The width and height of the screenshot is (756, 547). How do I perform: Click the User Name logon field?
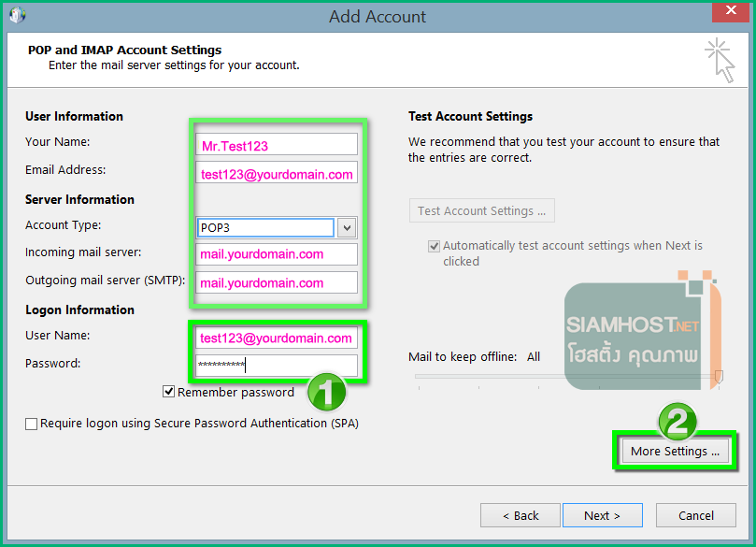coord(278,338)
